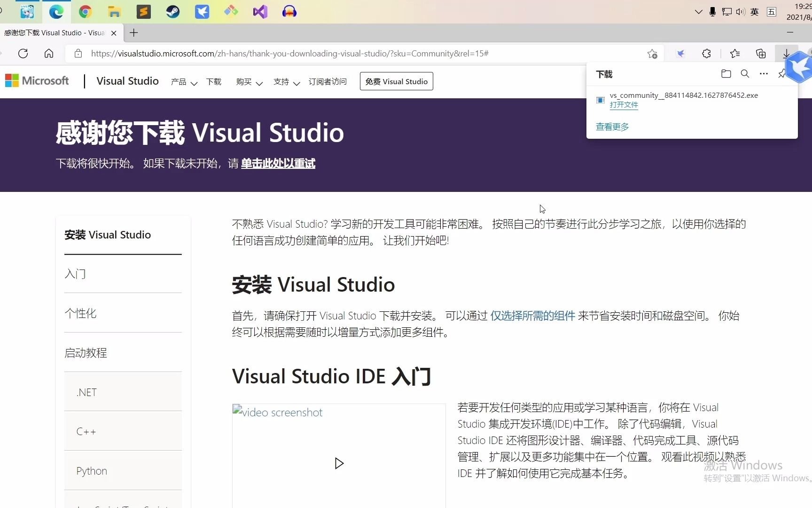
Task: Open Sublime Text from the taskbar
Action: click(x=143, y=12)
